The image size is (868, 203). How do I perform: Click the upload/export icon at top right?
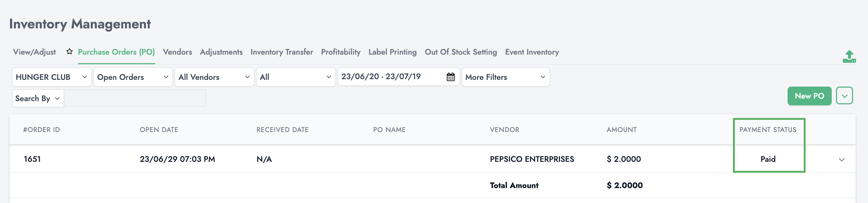(x=849, y=57)
